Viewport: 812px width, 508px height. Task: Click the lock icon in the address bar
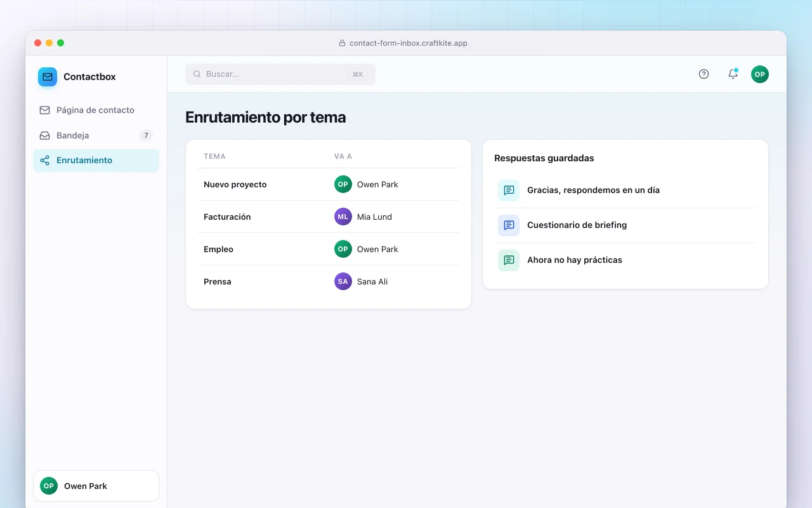coord(343,43)
